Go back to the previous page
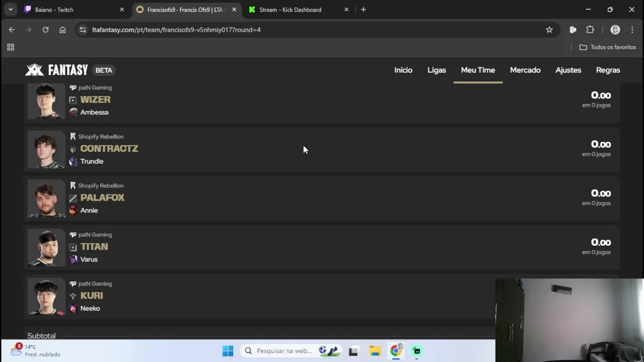The width and height of the screenshot is (644, 362). (12, 30)
